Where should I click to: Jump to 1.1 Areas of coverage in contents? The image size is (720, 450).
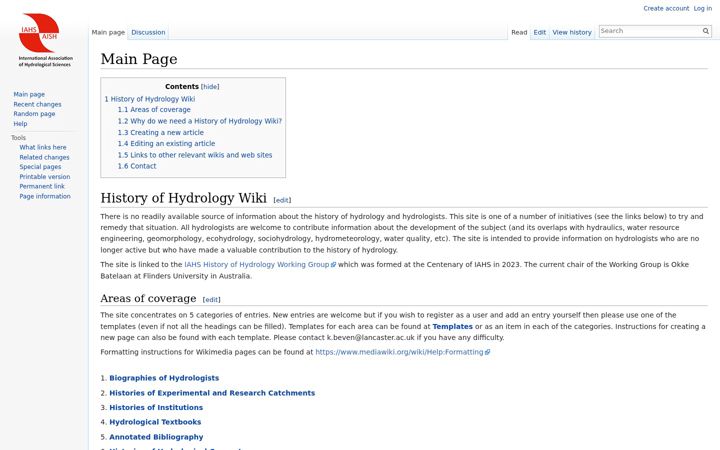coord(154,110)
